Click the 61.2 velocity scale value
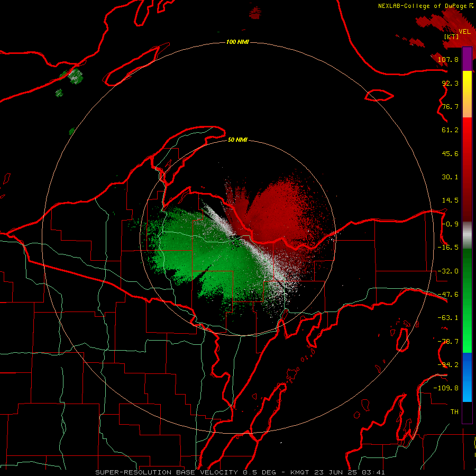Viewport: 476px width, 476px height. tap(450, 130)
